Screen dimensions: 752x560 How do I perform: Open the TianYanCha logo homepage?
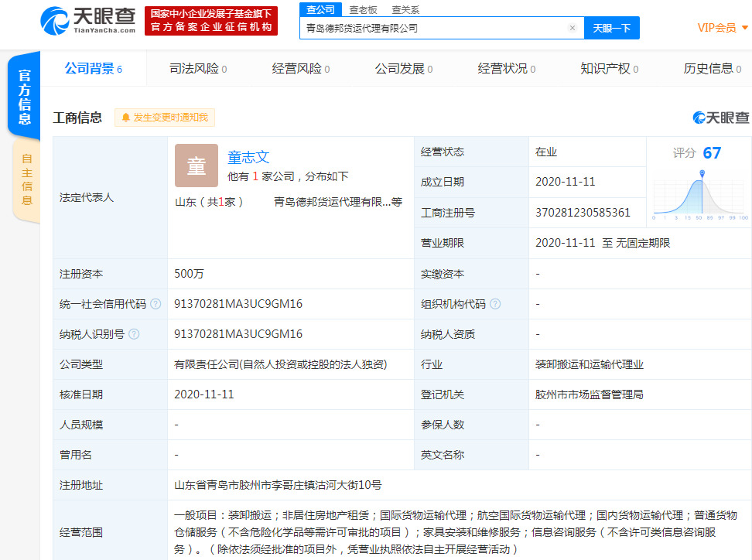(x=87, y=21)
